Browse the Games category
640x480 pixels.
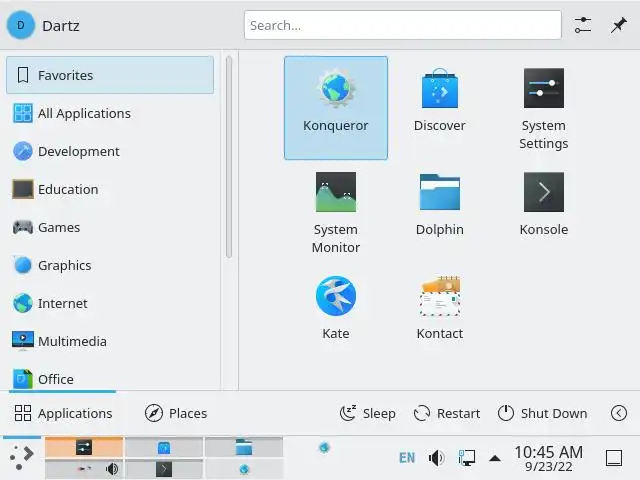(110, 227)
